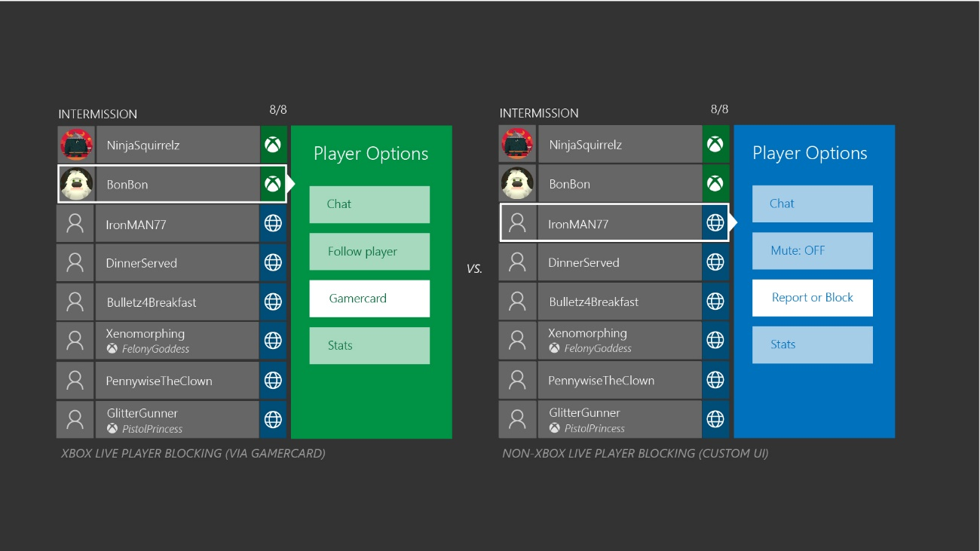Click PistolPrincess gamertag in left list
980x551 pixels.
click(152, 429)
